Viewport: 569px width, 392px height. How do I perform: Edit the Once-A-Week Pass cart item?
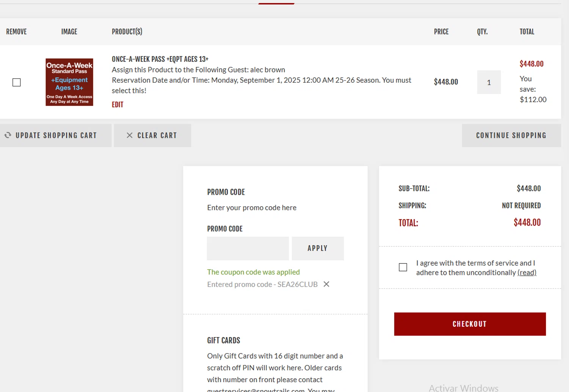(118, 105)
